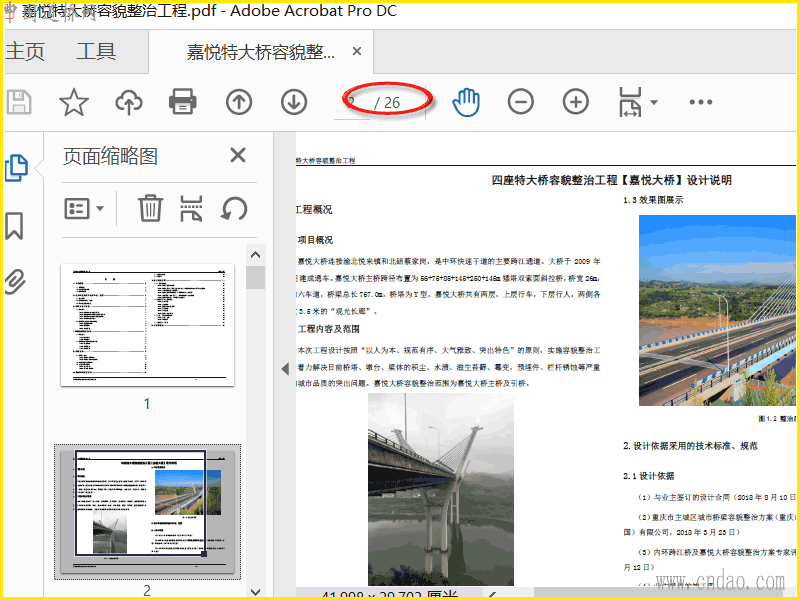
Task: Zoom in with plus icon
Action: pyautogui.click(x=576, y=102)
